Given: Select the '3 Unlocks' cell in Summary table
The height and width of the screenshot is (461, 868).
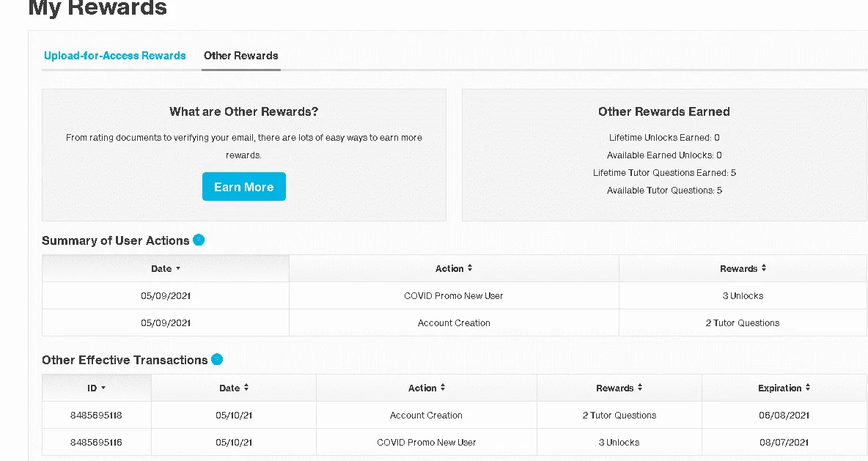Looking at the screenshot, I should click(x=743, y=295).
